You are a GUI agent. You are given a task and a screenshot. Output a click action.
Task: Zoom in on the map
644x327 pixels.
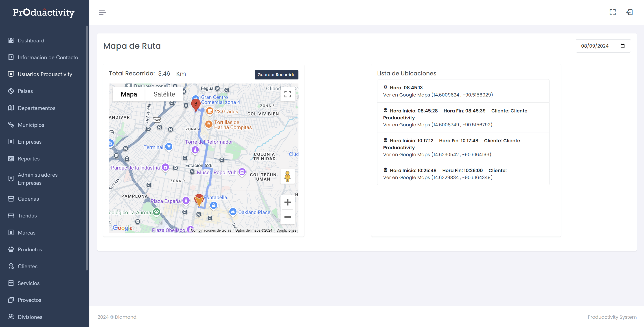tap(287, 202)
